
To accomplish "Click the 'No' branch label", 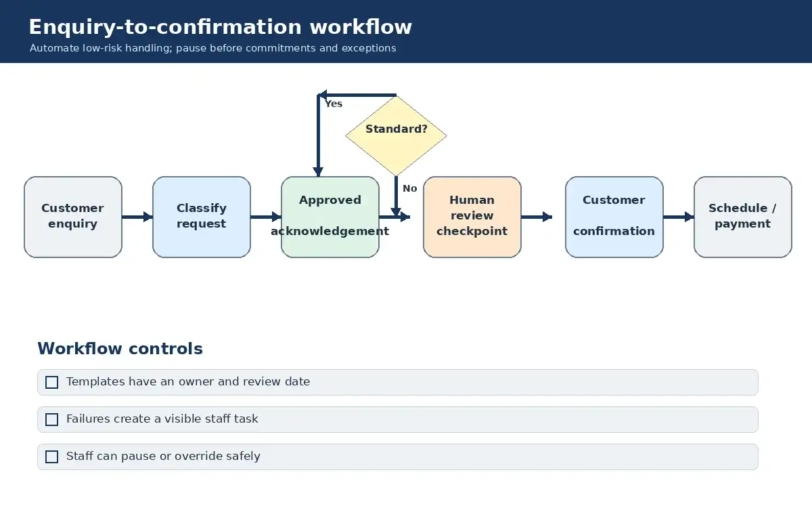I will click(410, 188).
